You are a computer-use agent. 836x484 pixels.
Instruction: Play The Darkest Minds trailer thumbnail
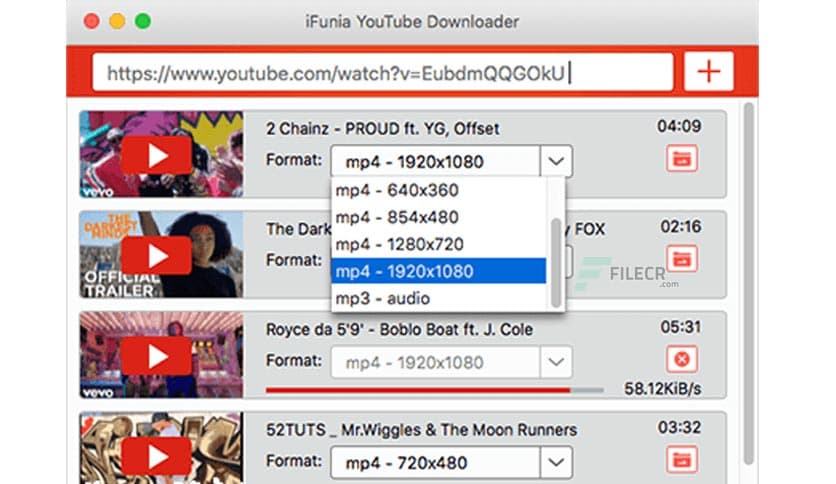(x=156, y=256)
